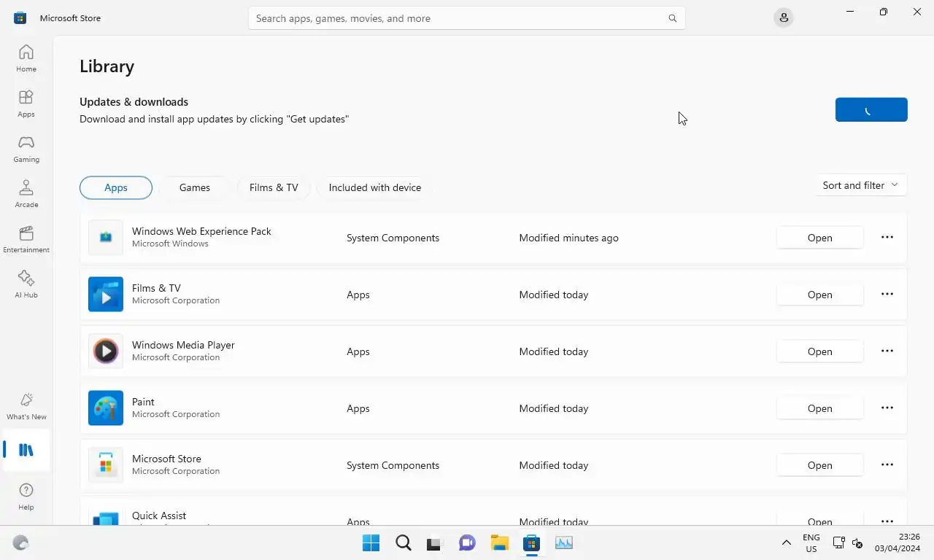This screenshot has width=934, height=560.
Task: Open File Explorer from taskbar
Action: [x=499, y=542]
